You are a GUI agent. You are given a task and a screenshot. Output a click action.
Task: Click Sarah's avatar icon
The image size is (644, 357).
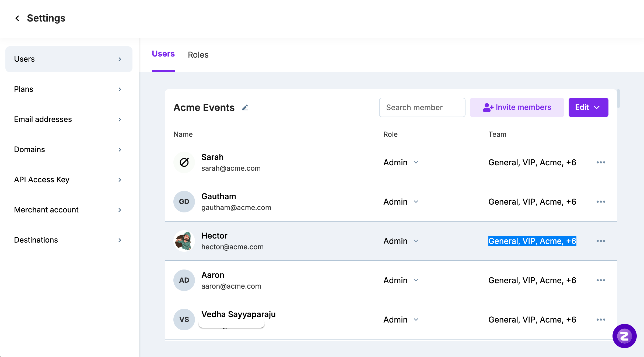[184, 162]
